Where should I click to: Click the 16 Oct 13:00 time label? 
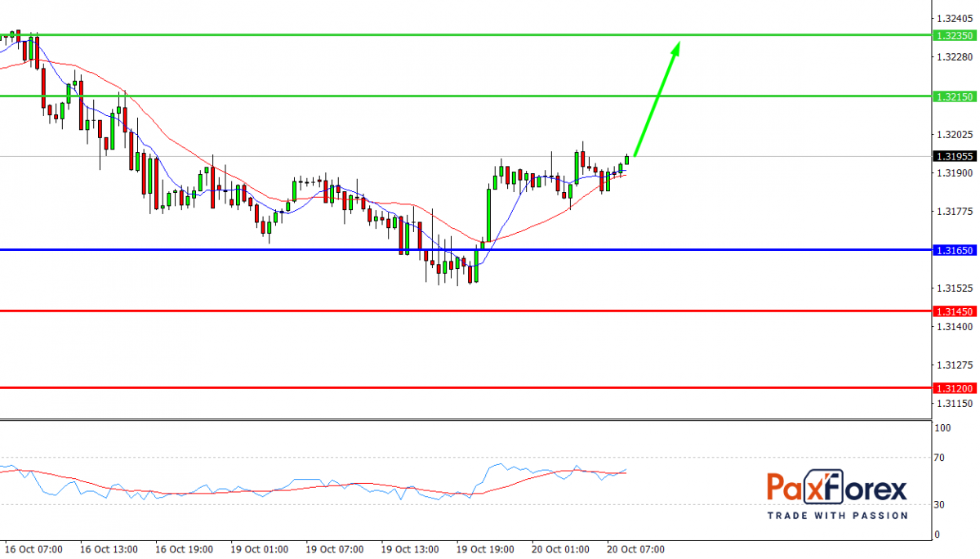pyautogui.click(x=109, y=549)
